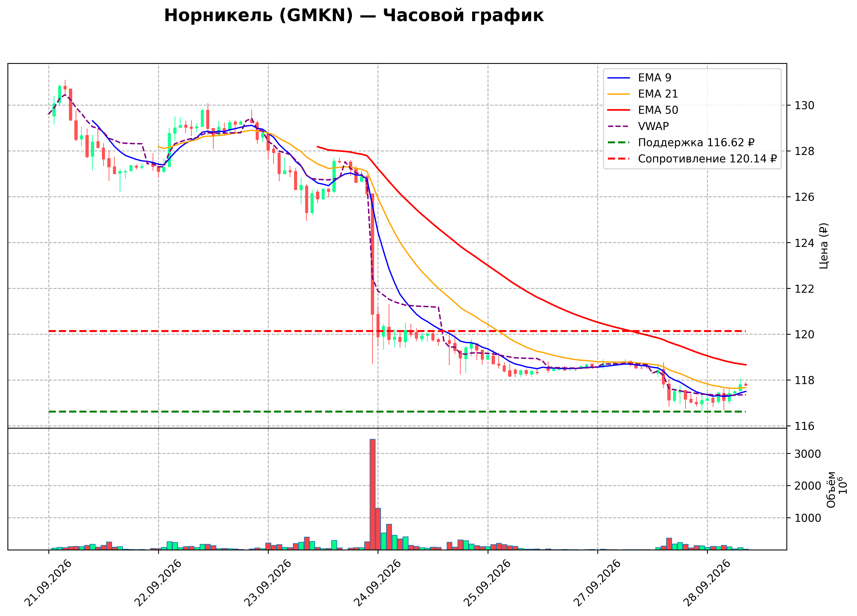The height and width of the screenshot is (616, 857).
Task: Click the purple dashed VWAP legend sample
Action: [619, 127]
